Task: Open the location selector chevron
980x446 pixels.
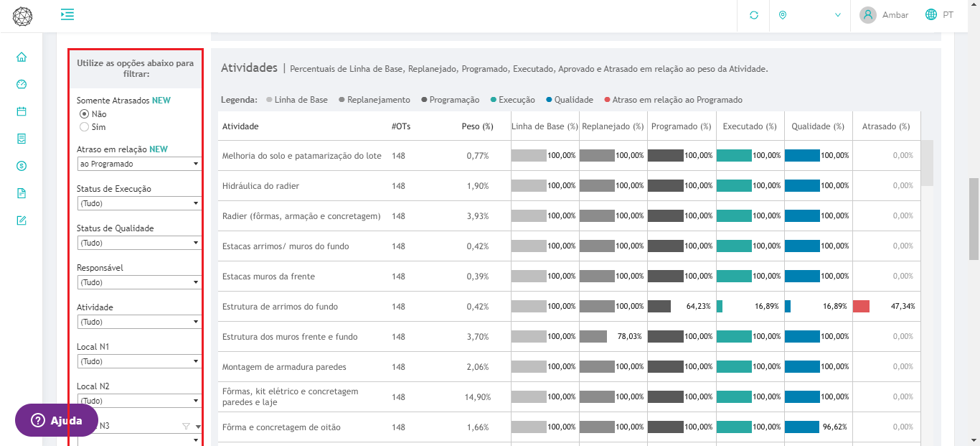Action: pyautogui.click(x=837, y=15)
